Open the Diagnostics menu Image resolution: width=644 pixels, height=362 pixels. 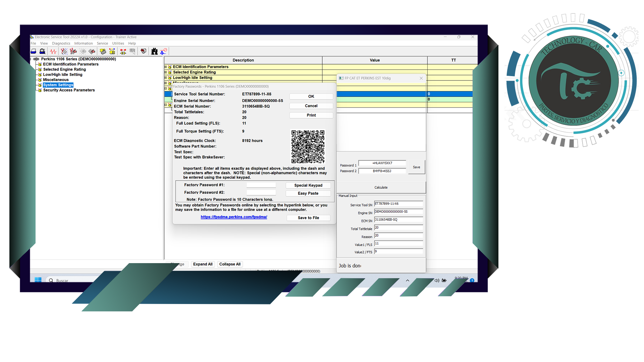pos(61,43)
